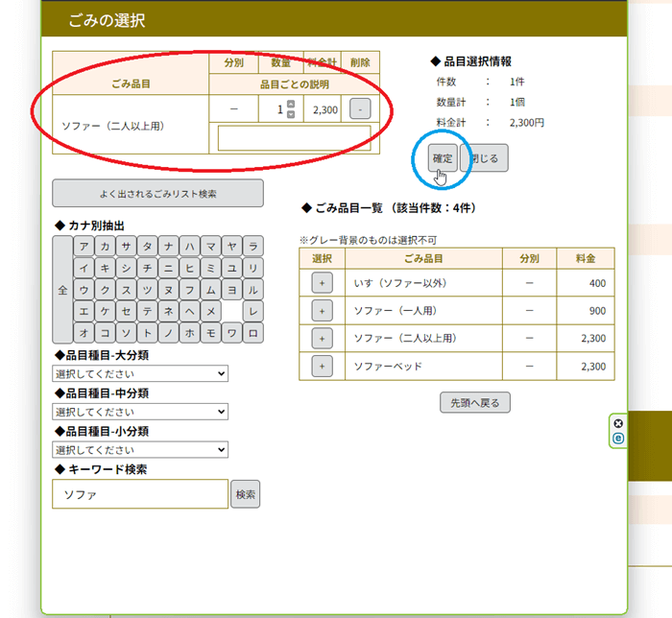672x618 pixels.
Task: Filter by kana ル
Action: click(x=253, y=290)
